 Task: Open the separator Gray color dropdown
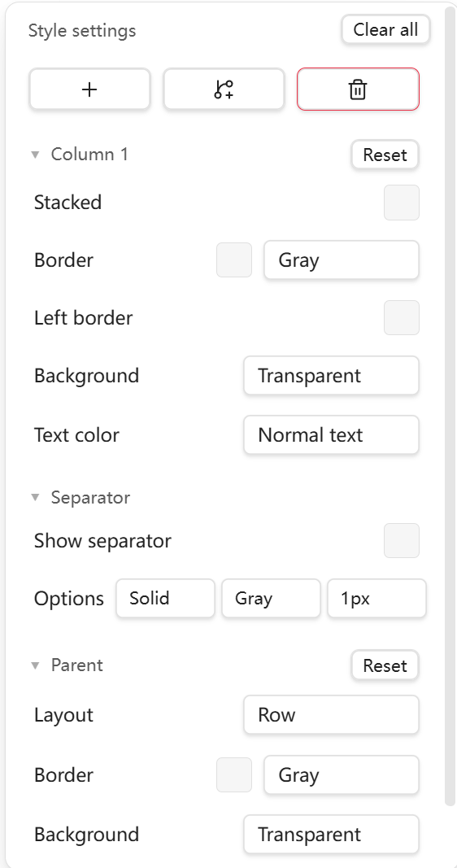[271, 598]
